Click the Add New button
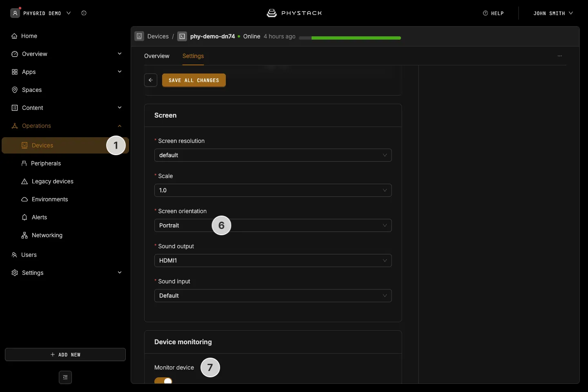 (65, 354)
